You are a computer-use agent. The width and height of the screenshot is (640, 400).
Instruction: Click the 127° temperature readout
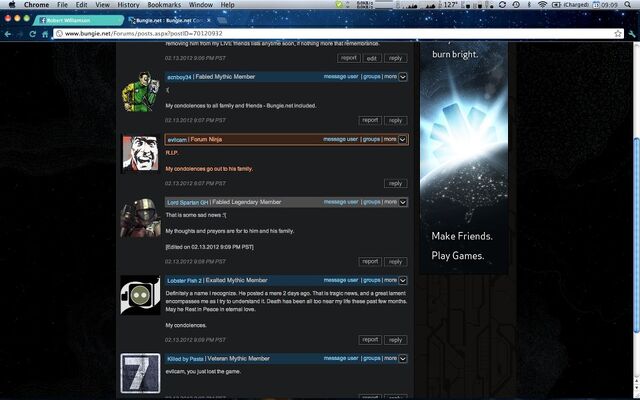(450, 4)
